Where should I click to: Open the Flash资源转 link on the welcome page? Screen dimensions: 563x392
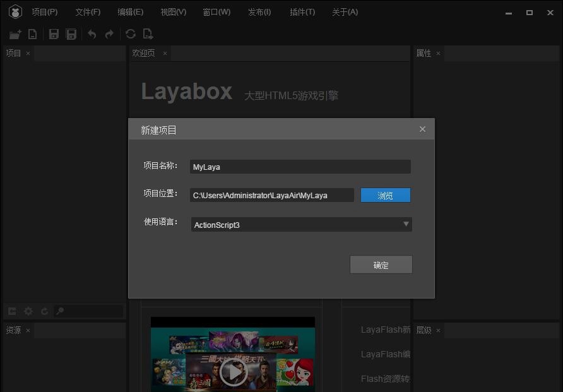[385, 379]
